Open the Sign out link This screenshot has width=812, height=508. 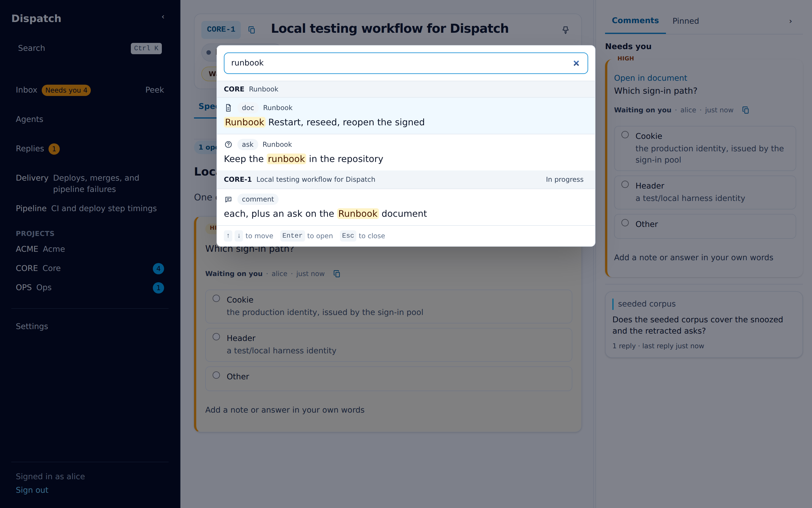[32, 490]
